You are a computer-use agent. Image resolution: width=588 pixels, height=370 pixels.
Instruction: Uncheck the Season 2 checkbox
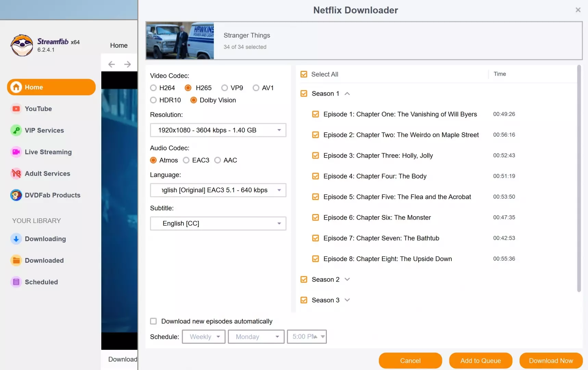click(304, 280)
